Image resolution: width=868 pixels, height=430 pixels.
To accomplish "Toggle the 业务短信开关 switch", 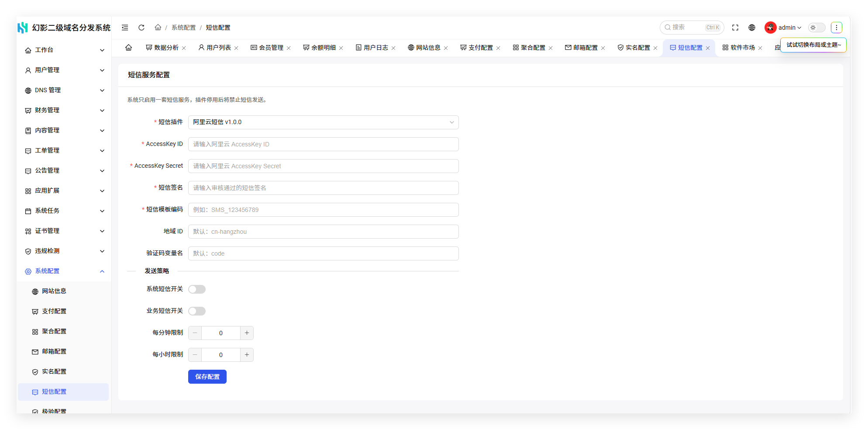I will pos(197,311).
